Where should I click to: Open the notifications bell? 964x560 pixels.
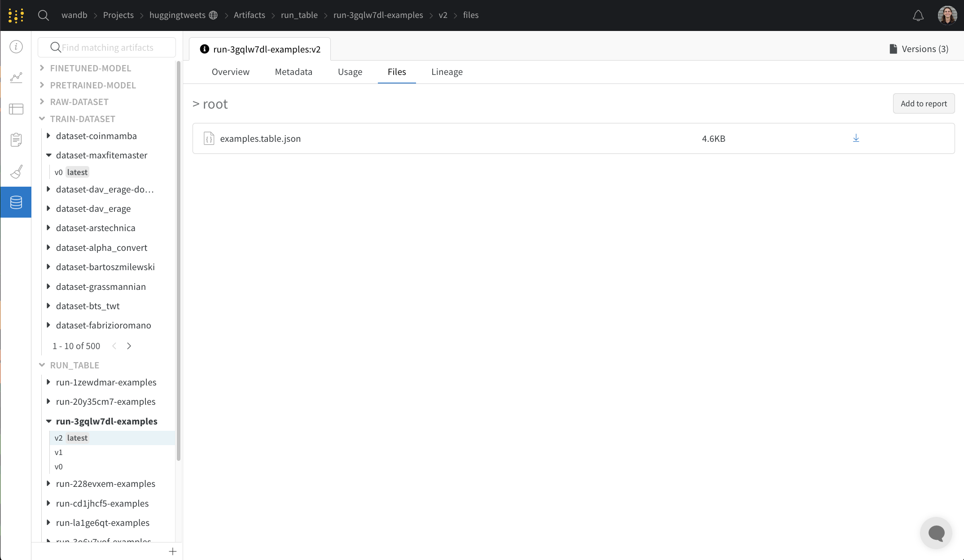[x=918, y=16]
